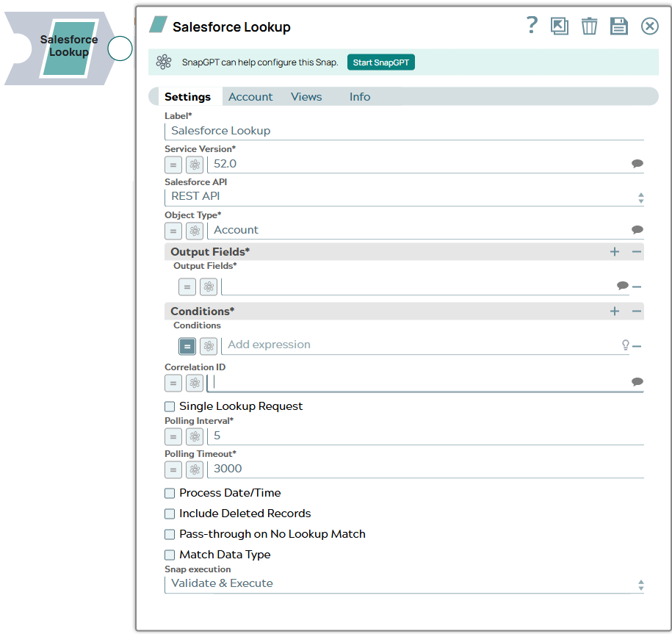Check Include Deleted Records
Viewport: 672px width, 634px height.
click(170, 514)
